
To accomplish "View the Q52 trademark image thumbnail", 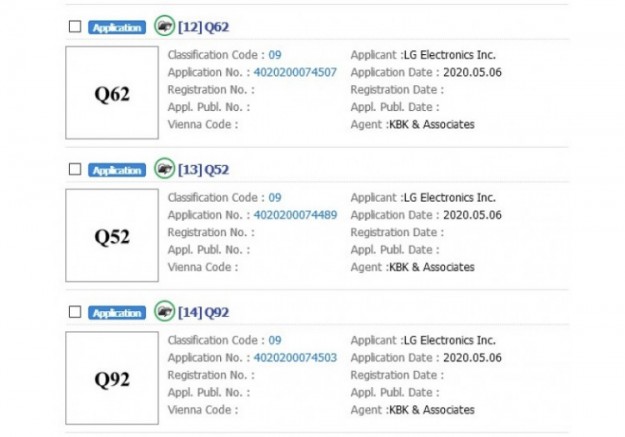I will point(111,236).
